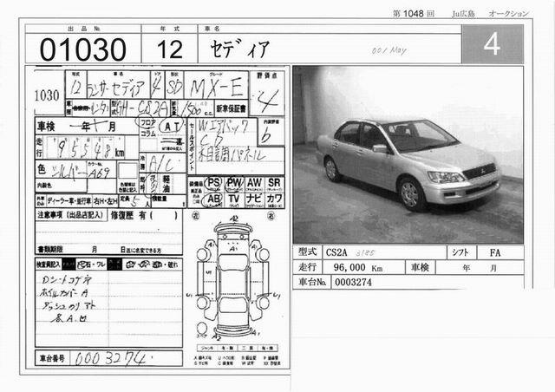Click the handwritten grade MX-E
This screenshot has height=392, width=555.
coord(216,87)
